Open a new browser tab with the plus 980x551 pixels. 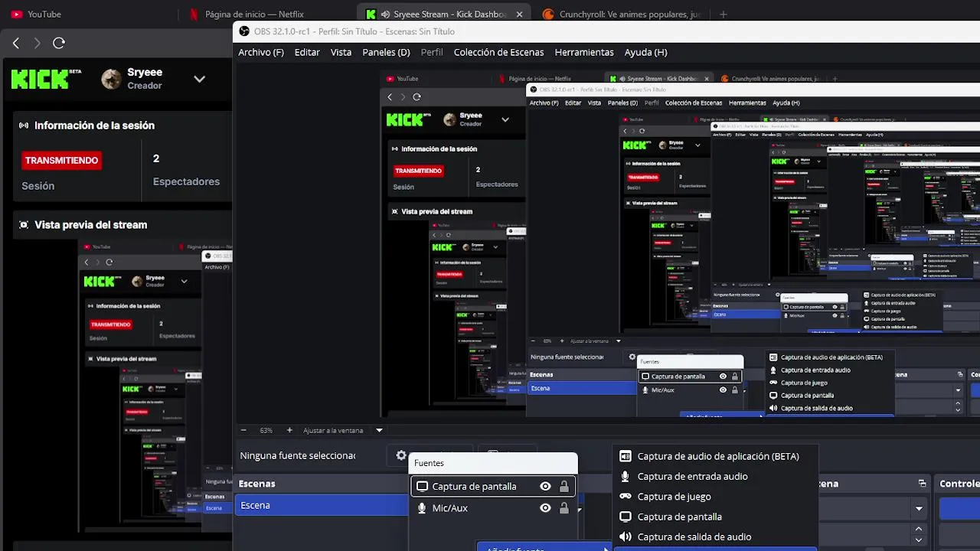[x=723, y=14]
